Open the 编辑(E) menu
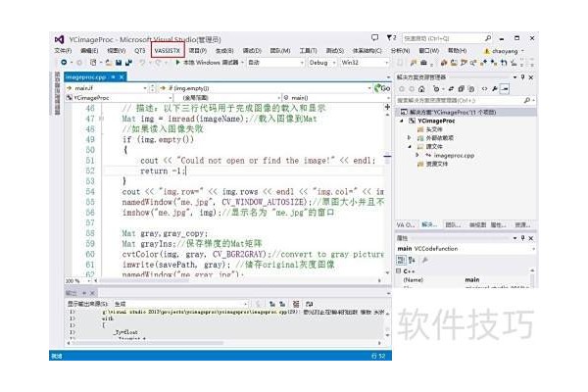Viewport: 588px width, 392px height. pyautogui.click(x=89, y=50)
